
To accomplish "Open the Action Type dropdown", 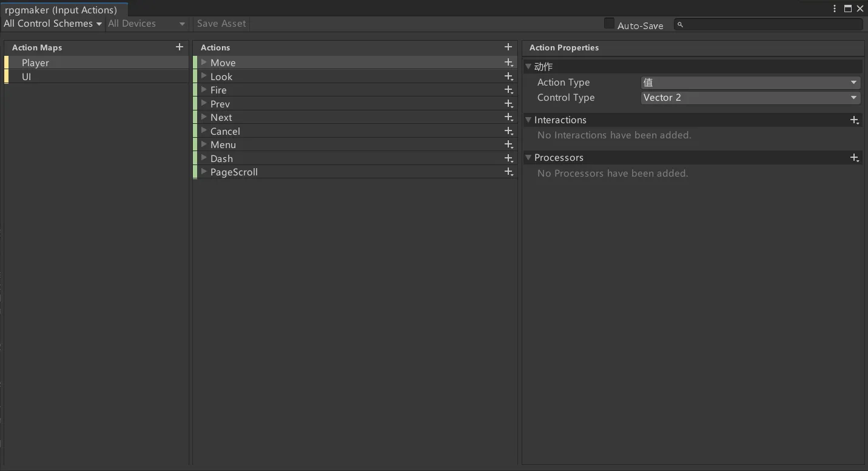I will coord(750,83).
